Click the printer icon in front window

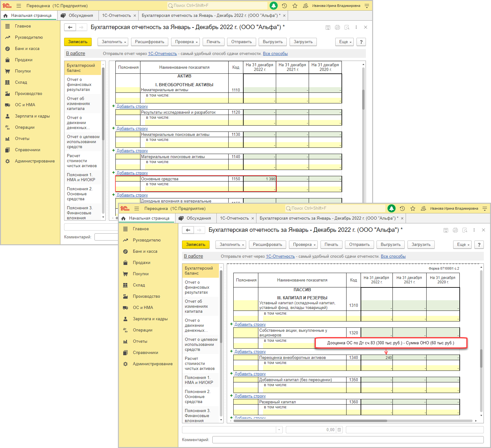click(455, 230)
